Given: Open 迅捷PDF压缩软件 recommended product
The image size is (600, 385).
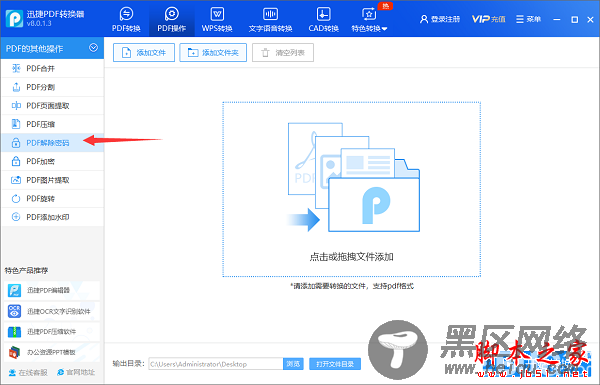Looking at the screenshot, I should coord(52,331).
